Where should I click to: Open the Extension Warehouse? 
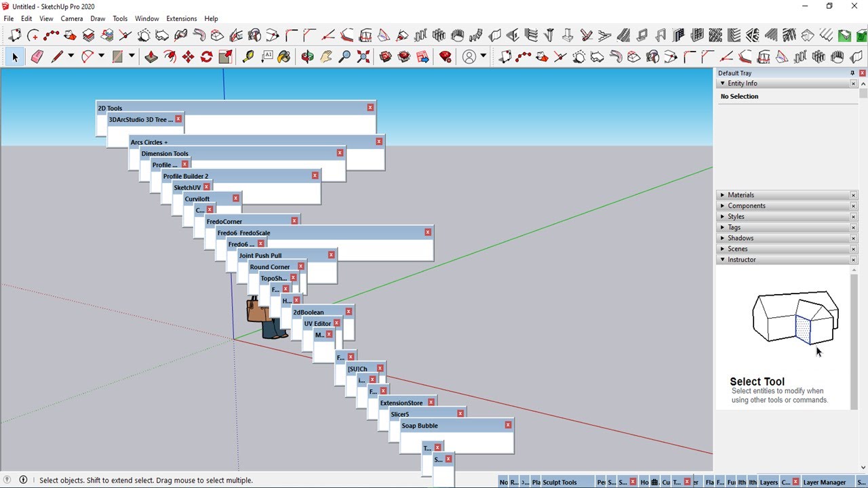point(404,57)
